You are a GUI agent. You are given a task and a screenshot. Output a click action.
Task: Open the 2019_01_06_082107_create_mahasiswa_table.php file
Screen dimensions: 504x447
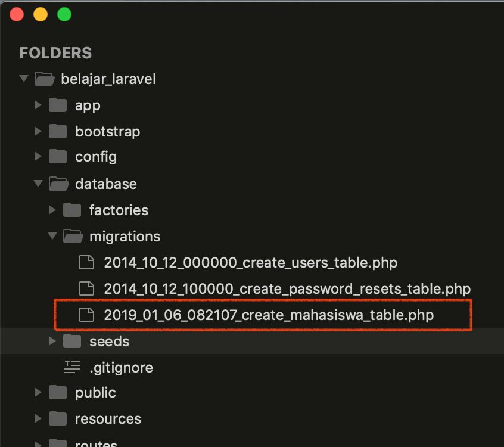pos(268,315)
